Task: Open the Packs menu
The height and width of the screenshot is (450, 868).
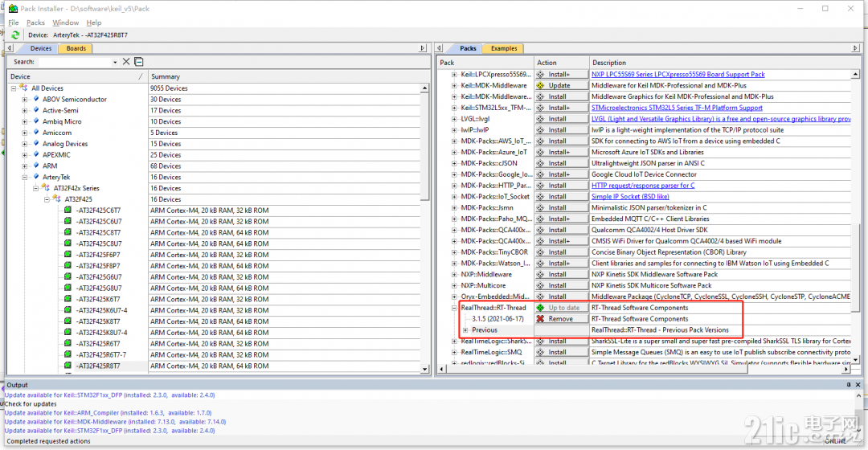Action: coord(35,22)
